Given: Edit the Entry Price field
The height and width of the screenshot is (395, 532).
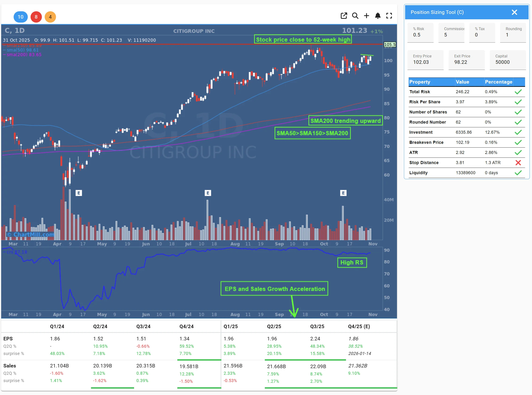Looking at the screenshot, I should 425,62.
